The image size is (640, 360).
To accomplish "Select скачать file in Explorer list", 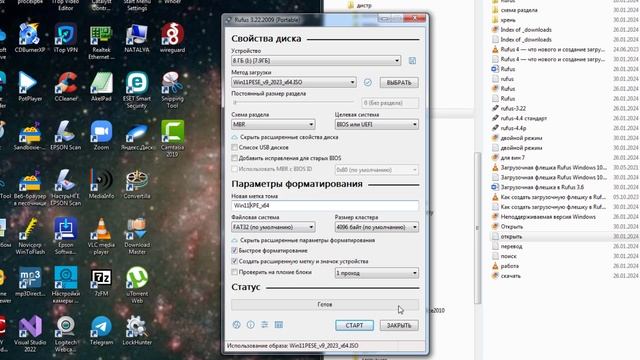I will click(506, 276).
